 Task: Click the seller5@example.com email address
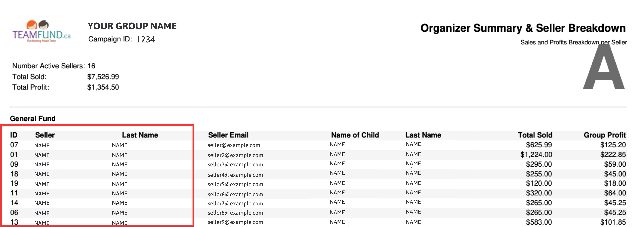[235, 184]
